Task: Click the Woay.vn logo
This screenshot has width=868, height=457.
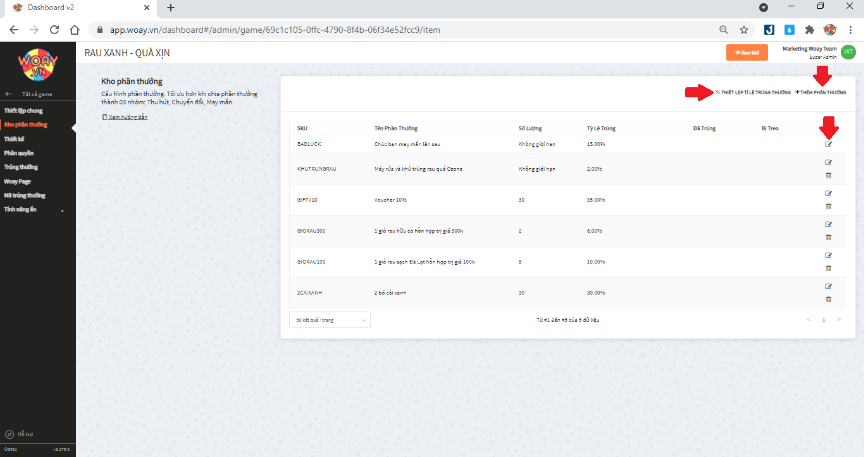Action: pos(38,64)
